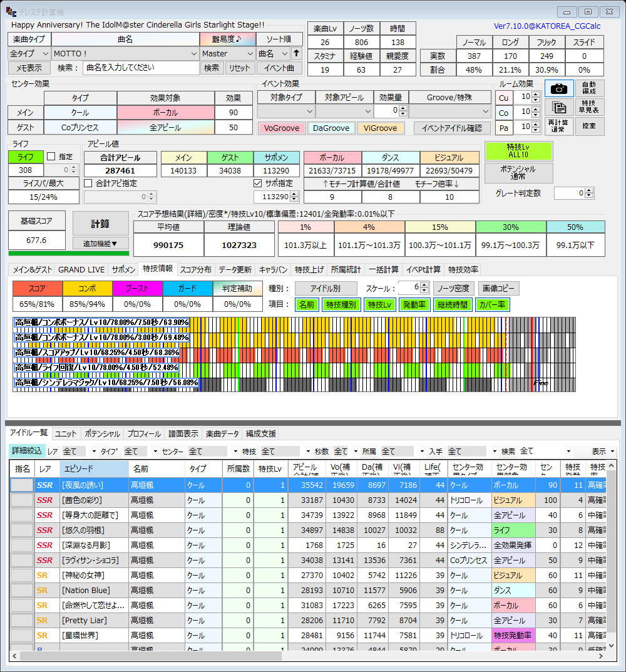Screen dimensions: 626x672
Task: Select the [茜色の彩り] idol row
Action: tap(307, 500)
